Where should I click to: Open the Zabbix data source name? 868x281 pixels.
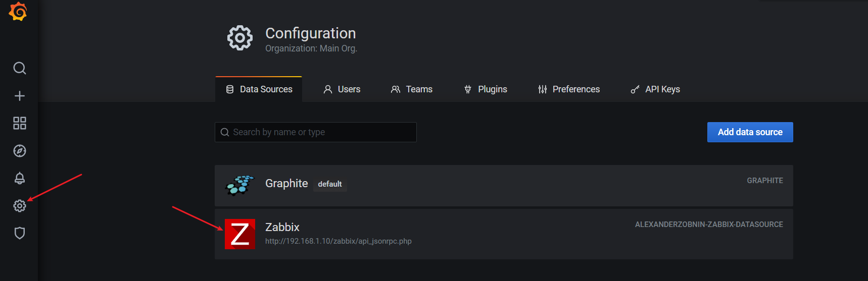[x=282, y=227]
